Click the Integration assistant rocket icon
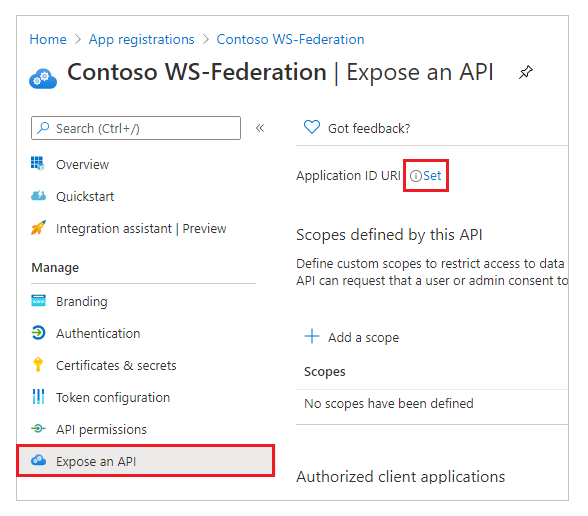Image resolution: width=588 pixels, height=516 pixels. [38, 228]
